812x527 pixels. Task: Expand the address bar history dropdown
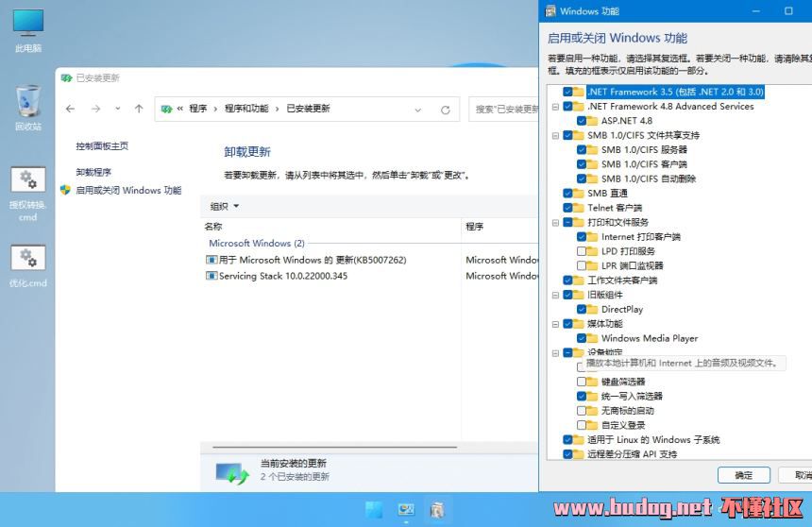point(418,110)
